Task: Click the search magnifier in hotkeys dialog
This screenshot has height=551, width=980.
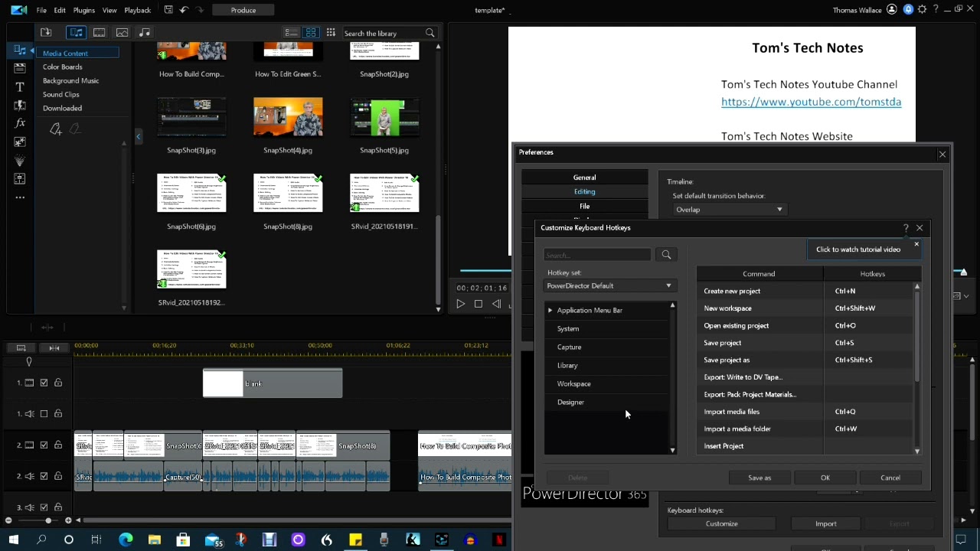Action: (x=666, y=255)
